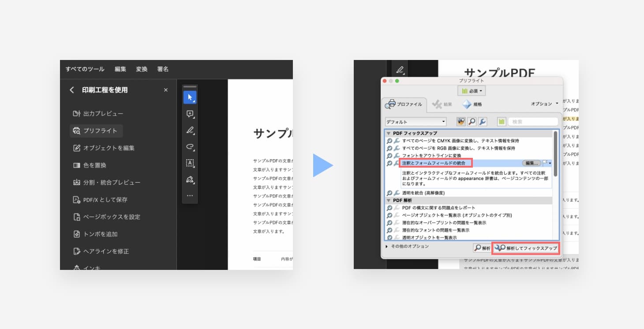Open the デフォルト library dropdown
The width and height of the screenshot is (644, 329).
click(416, 122)
